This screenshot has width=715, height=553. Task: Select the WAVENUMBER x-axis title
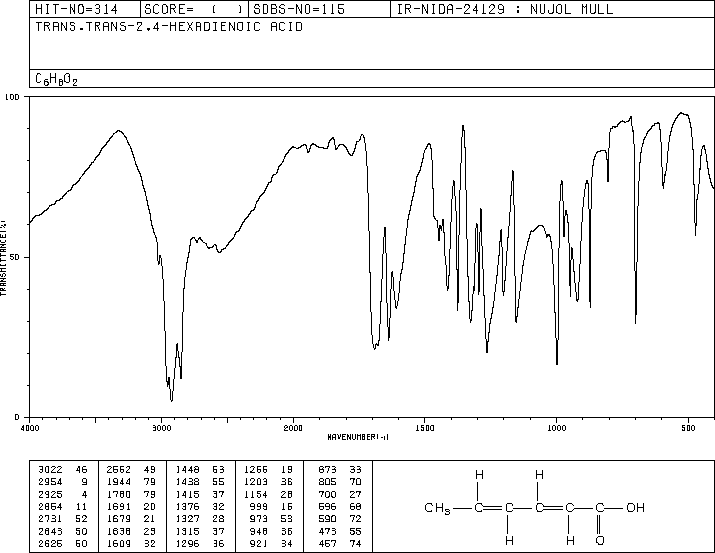click(358, 437)
